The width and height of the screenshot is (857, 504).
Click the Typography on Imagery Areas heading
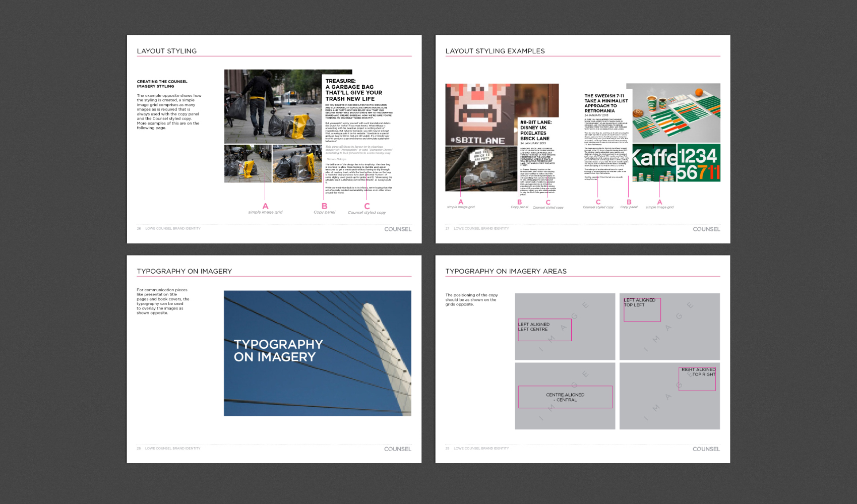click(506, 271)
